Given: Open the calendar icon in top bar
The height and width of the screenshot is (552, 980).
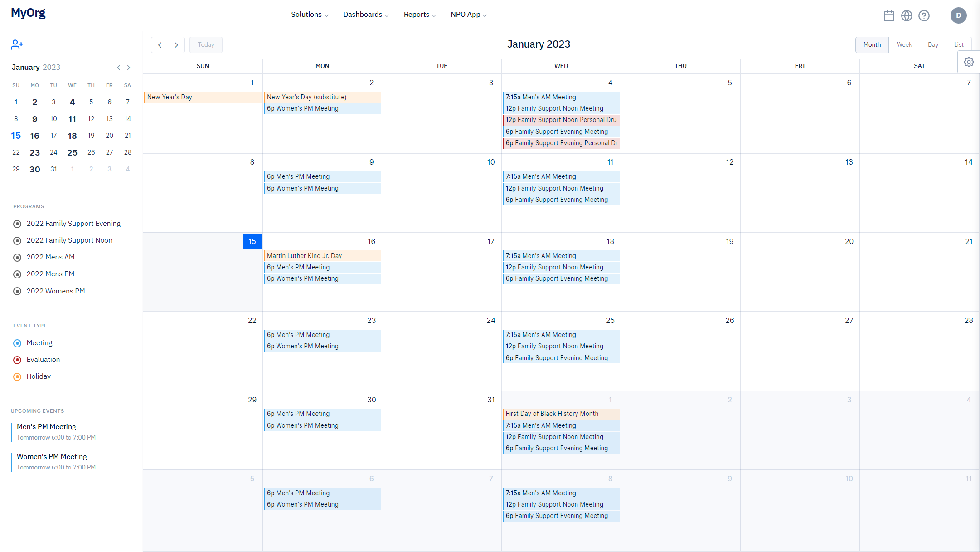Looking at the screenshot, I should point(889,16).
